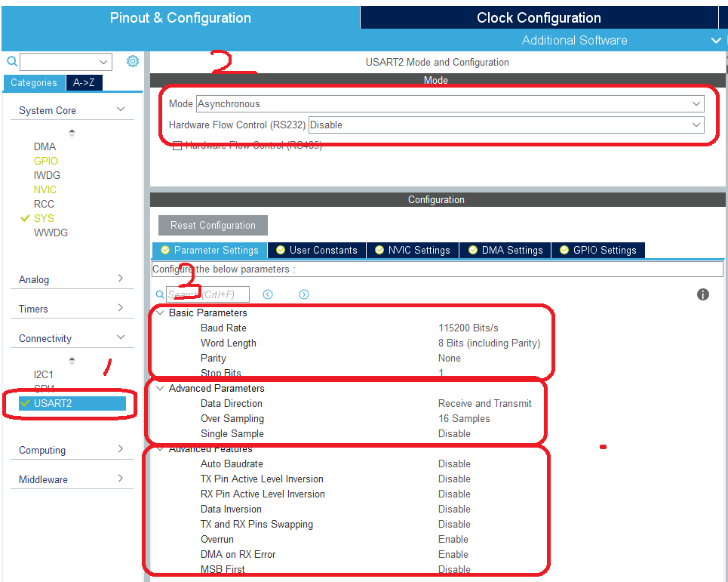Click the TX and RX Pins Swapping value

point(454,525)
